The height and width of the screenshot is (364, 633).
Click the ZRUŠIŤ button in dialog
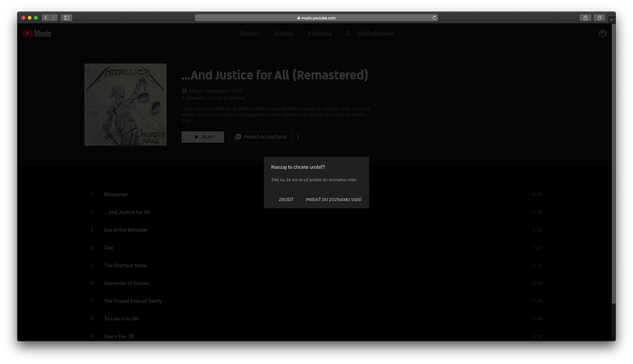click(286, 200)
